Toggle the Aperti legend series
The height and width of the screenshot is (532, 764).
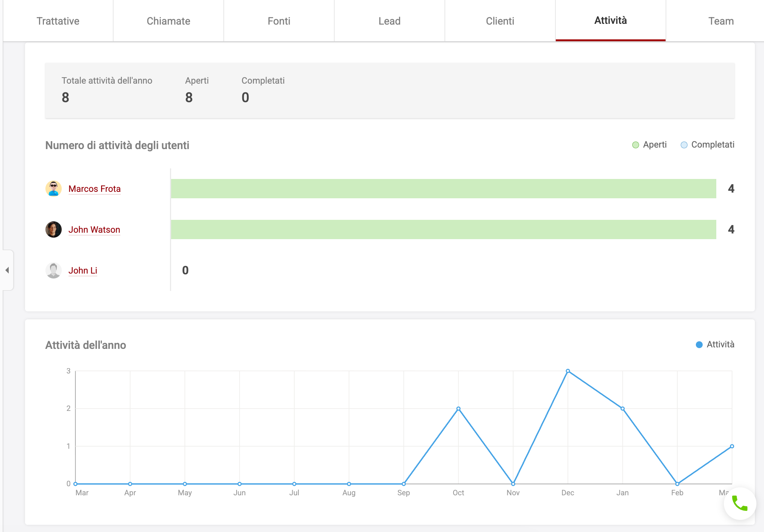(649, 145)
